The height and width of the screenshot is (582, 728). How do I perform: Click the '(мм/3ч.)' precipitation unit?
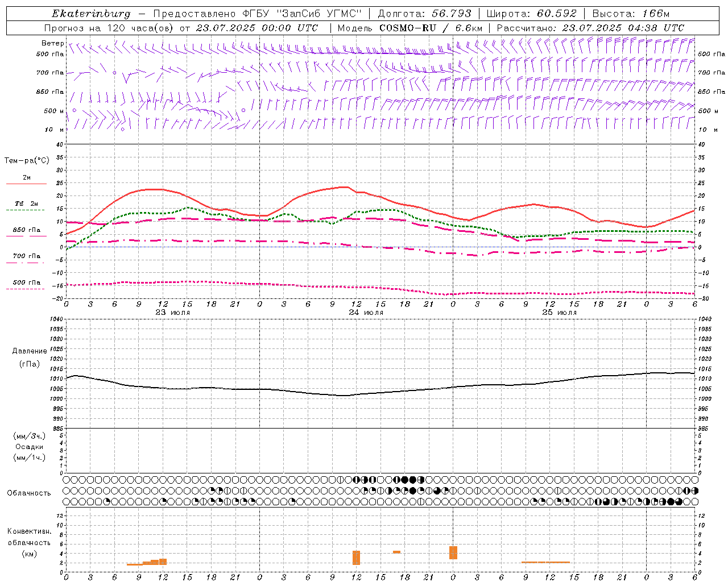click(x=29, y=436)
